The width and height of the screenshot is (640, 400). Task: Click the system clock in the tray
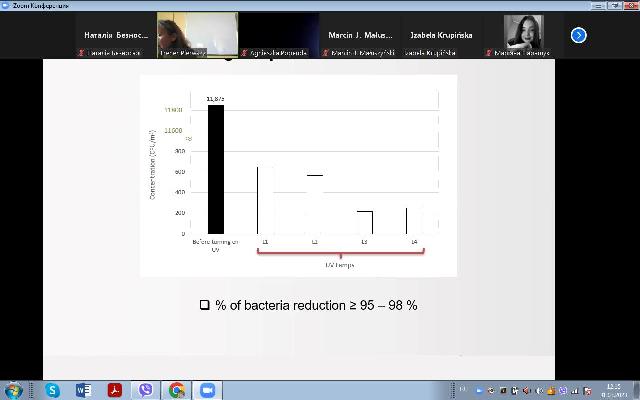(614, 390)
